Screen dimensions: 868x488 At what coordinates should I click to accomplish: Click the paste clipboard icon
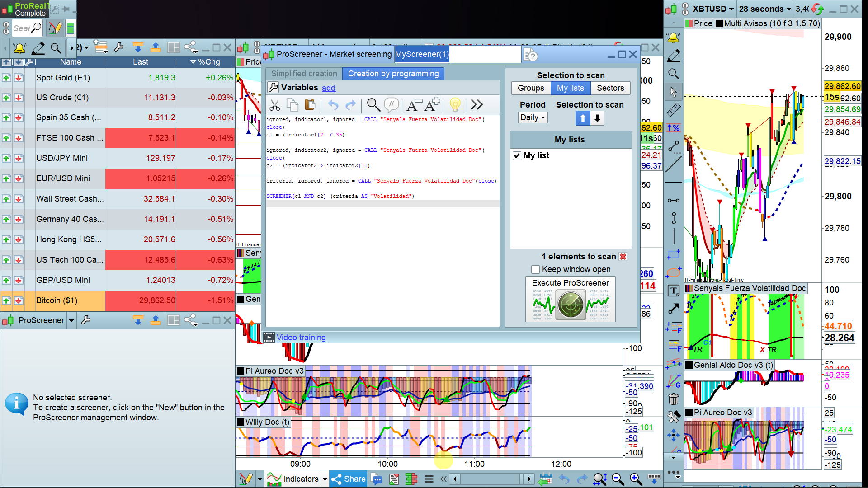tap(310, 105)
